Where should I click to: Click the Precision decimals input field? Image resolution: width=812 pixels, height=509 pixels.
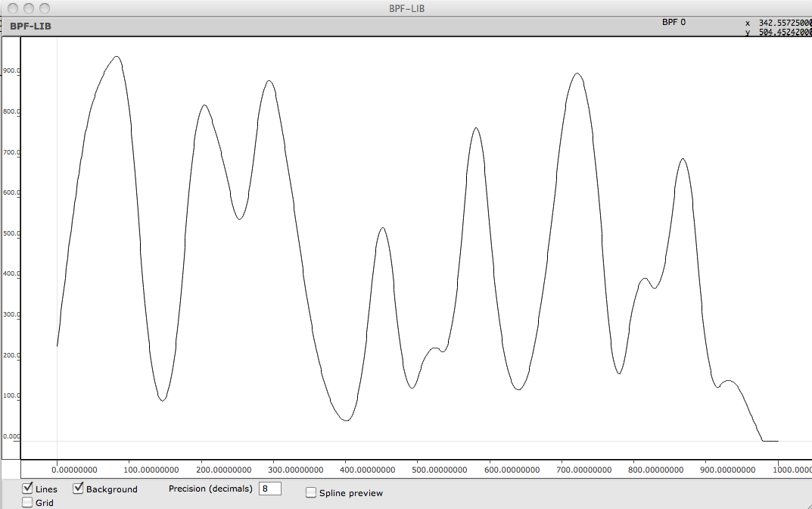pos(270,489)
